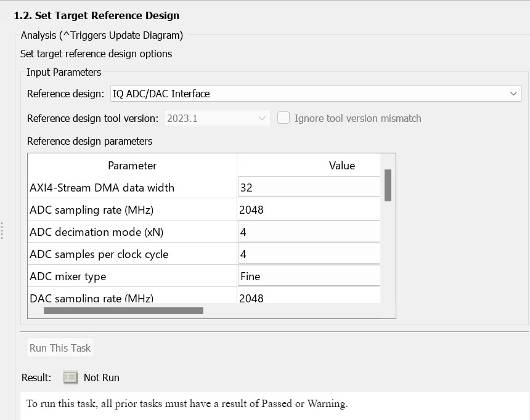Click the ADC sampling rate value cell
The height and width of the screenshot is (420, 530).
[x=308, y=210]
